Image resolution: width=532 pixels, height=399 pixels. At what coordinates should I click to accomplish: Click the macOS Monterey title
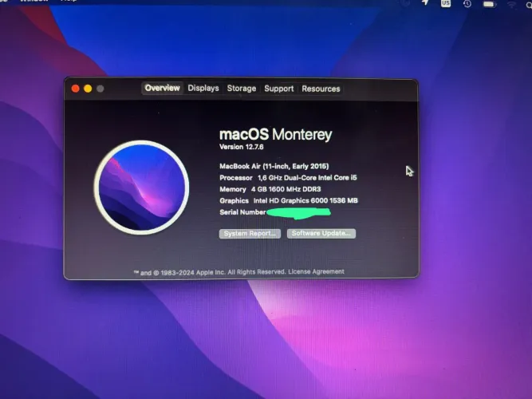(275, 135)
